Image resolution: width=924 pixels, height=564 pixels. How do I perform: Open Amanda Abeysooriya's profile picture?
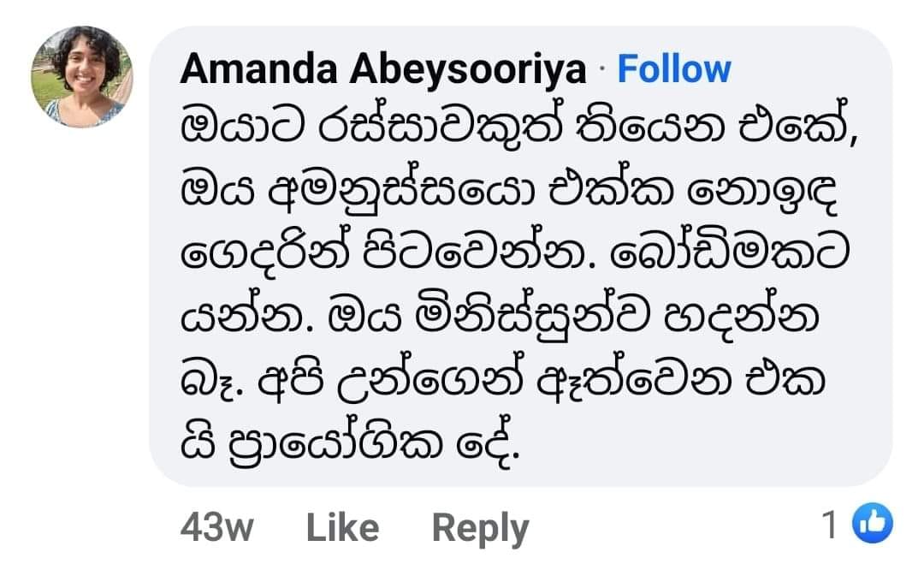[82, 77]
